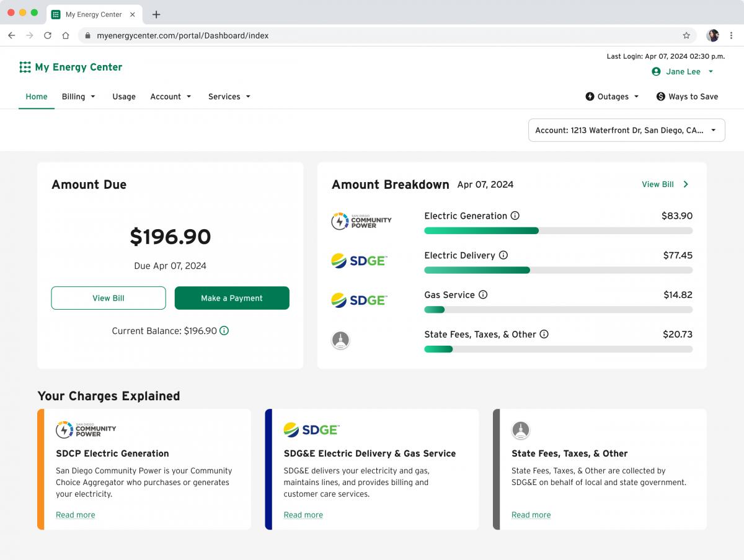Reload the page in browser

point(48,35)
